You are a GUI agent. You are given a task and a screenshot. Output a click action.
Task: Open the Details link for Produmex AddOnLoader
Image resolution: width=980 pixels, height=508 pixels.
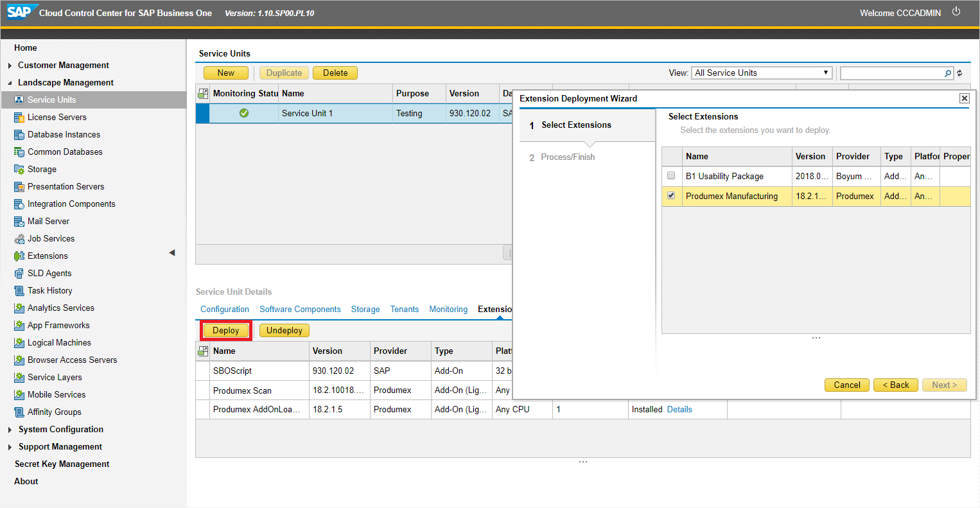[x=679, y=410]
